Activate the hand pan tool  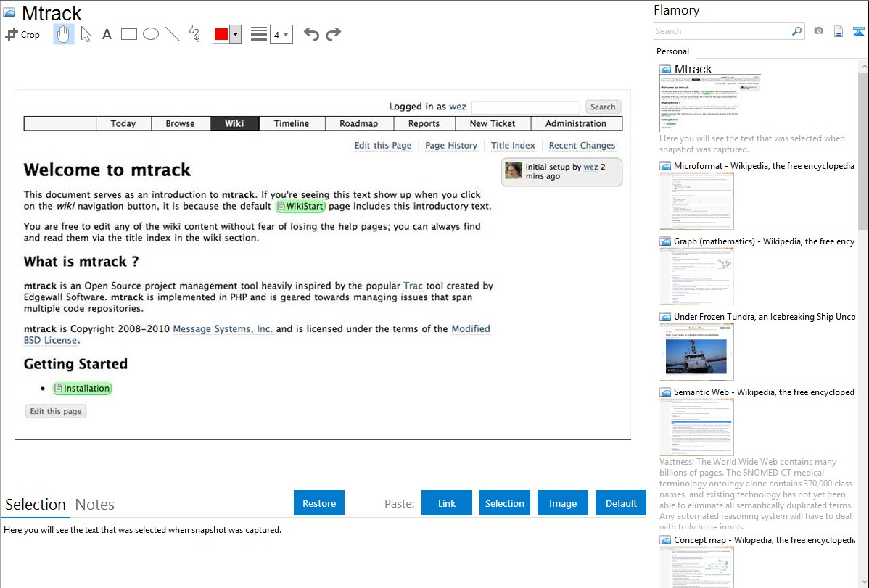[x=64, y=34]
